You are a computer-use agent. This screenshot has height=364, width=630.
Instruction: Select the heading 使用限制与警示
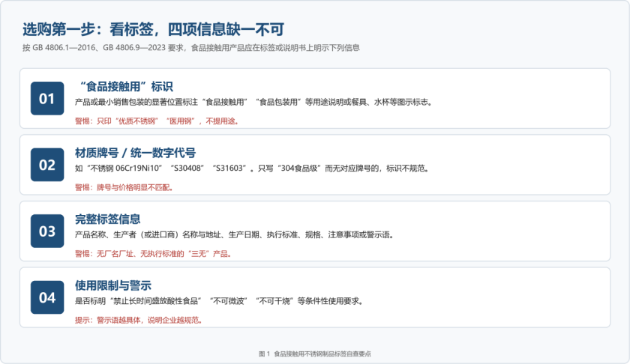tap(113, 285)
